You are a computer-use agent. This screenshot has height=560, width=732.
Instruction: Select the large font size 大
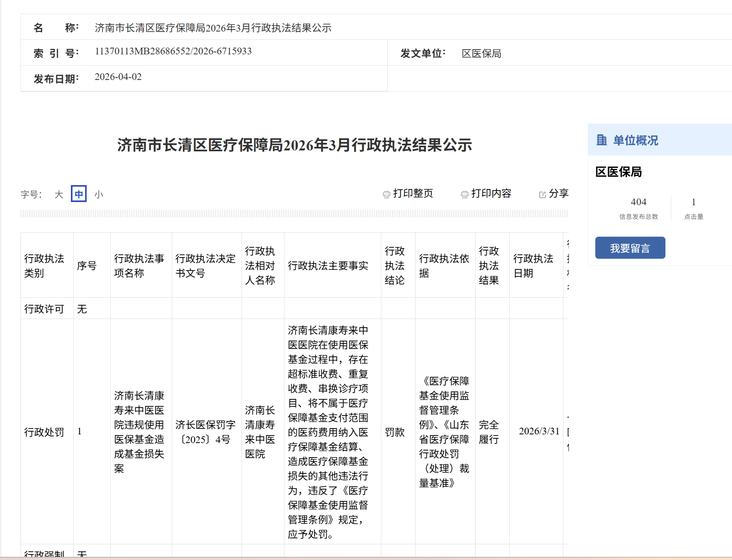pos(59,195)
